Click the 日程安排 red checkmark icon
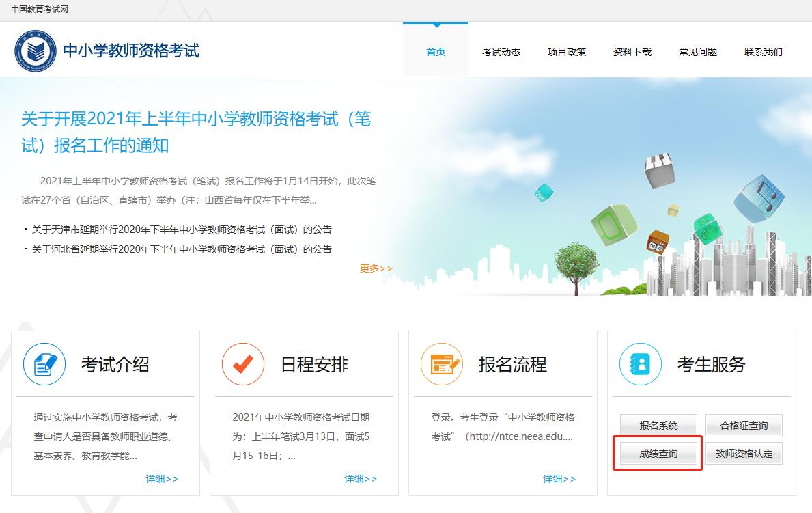The image size is (812, 513). pyautogui.click(x=243, y=364)
